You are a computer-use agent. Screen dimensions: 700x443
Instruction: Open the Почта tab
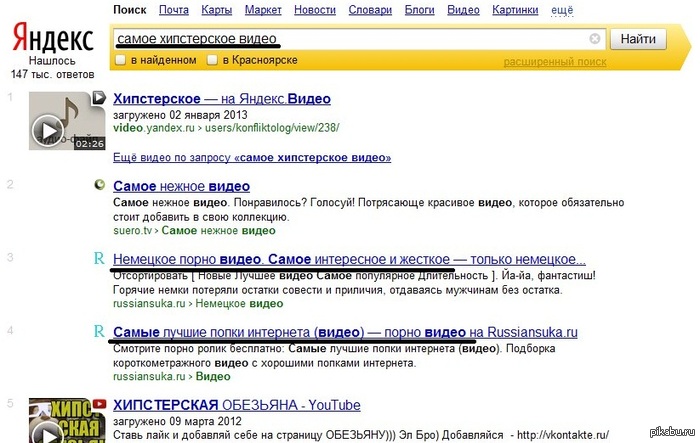pos(173,10)
